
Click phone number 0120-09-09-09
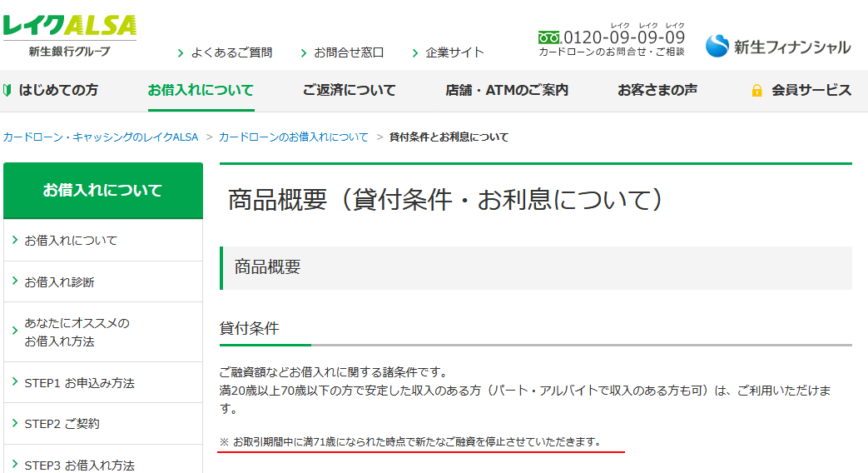tap(624, 37)
